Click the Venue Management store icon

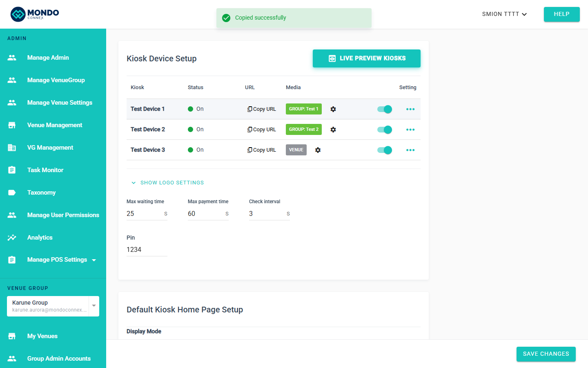pos(12,125)
